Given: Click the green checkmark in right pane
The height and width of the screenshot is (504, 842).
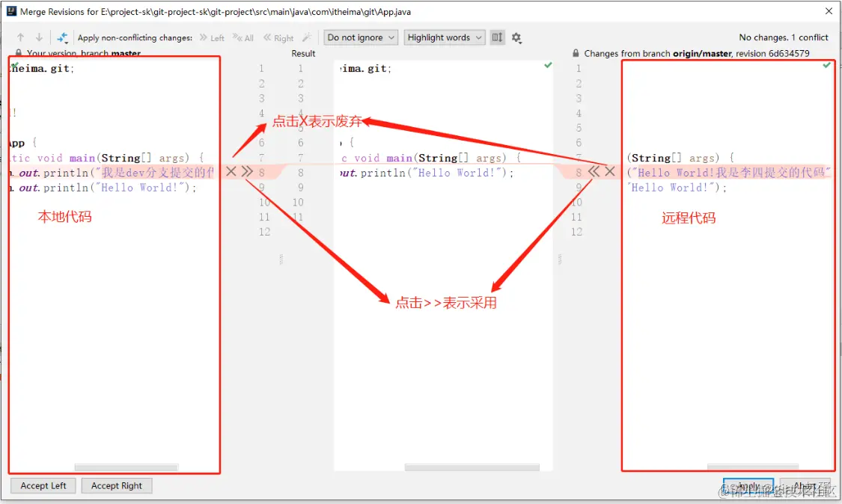Looking at the screenshot, I should [826, 65].
